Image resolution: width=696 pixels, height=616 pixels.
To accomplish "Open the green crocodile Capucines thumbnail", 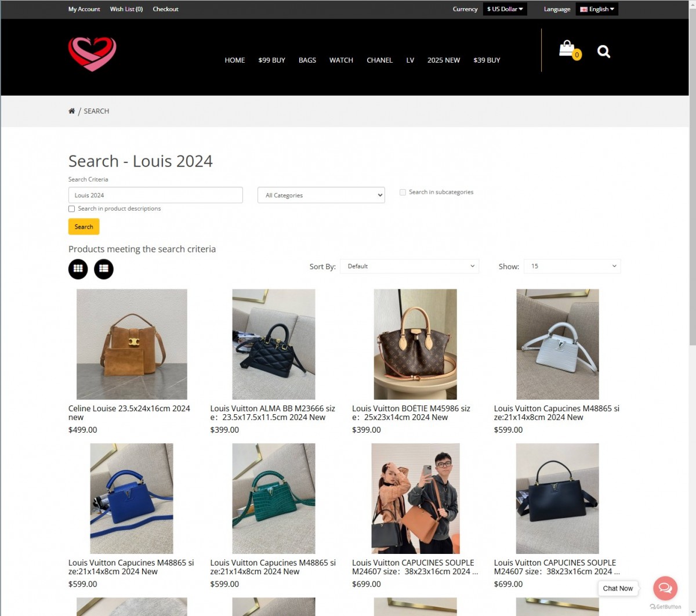I will [274, 499].
